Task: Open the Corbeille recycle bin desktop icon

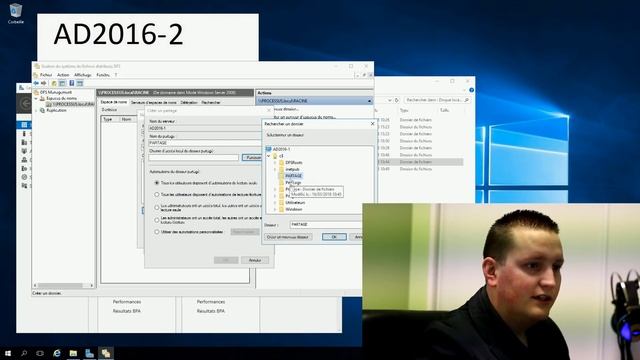Action: (x=16, y=13)
